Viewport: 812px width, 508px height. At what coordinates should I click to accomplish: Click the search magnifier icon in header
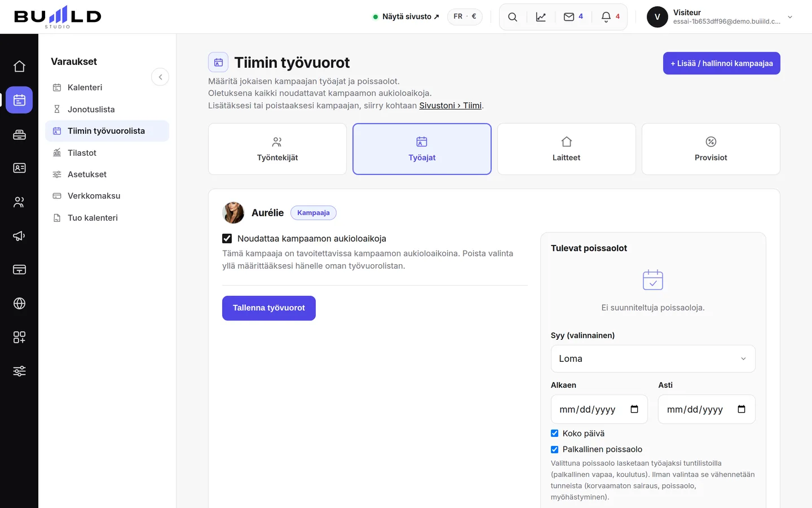pos(513,17)
